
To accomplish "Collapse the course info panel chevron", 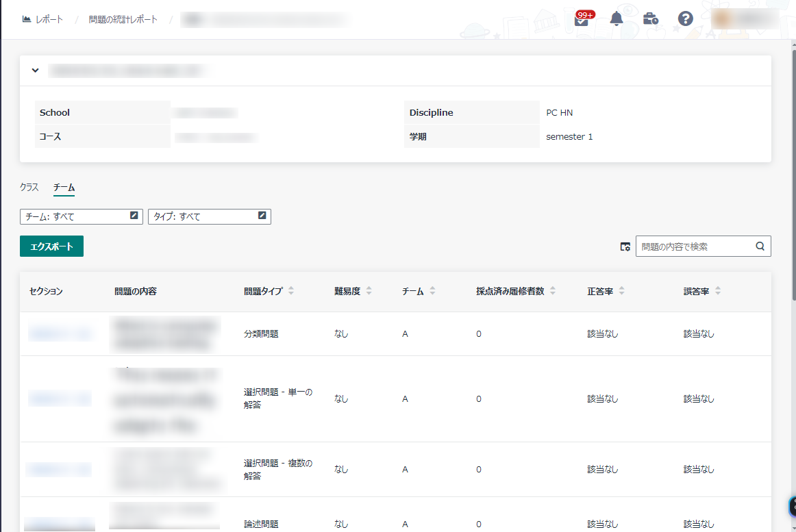I will coord(35,71).
